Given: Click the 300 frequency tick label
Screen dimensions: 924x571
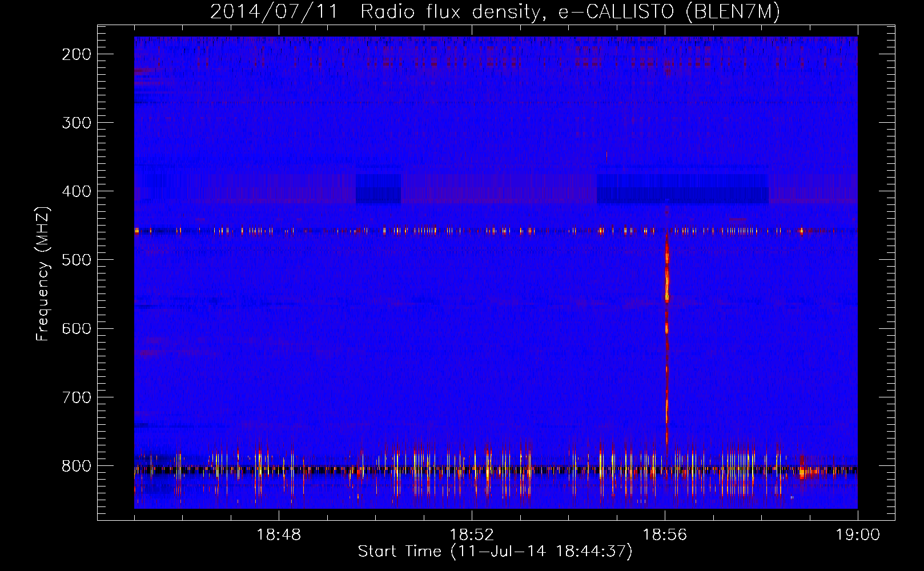Looking at the screenshot, I should (77, 123).
